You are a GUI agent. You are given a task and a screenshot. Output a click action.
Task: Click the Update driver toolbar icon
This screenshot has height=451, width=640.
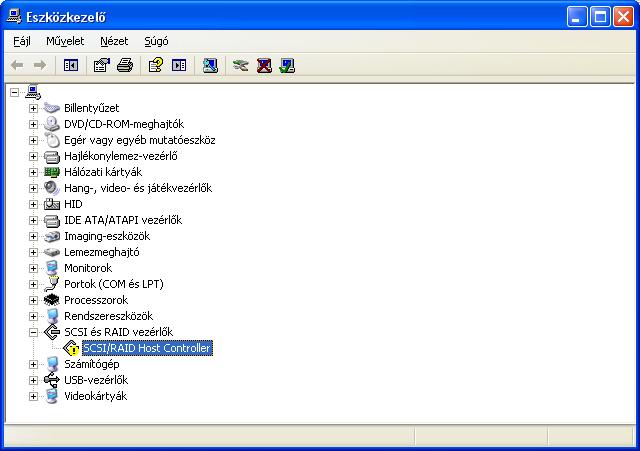pyautogui.click(x=240, y=65)
